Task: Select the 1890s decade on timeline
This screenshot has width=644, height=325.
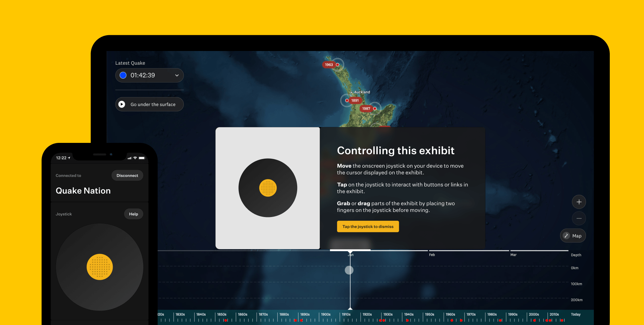Action: click(x=305, y=315)
